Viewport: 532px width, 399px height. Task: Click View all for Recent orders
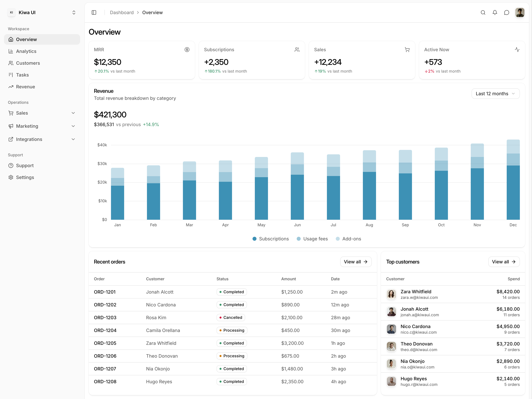356,262
